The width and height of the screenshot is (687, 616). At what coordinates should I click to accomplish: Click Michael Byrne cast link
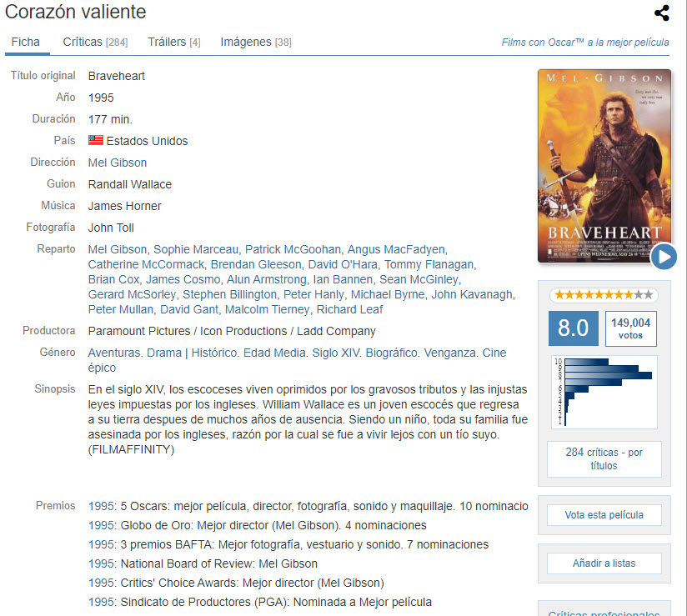[x=388, y=294]
